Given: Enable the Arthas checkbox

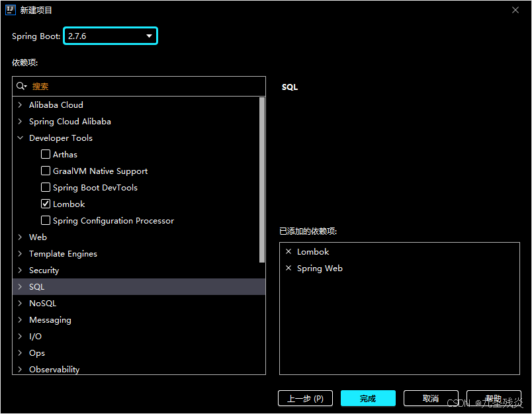Looking at the screenshot, I should pyautogui.click(x=46, y=154).
